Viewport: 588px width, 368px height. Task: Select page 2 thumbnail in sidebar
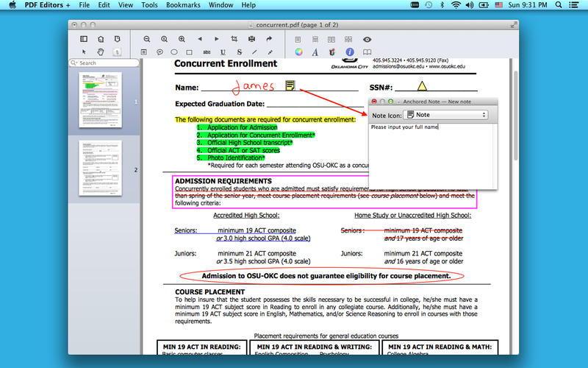[100, 169]
